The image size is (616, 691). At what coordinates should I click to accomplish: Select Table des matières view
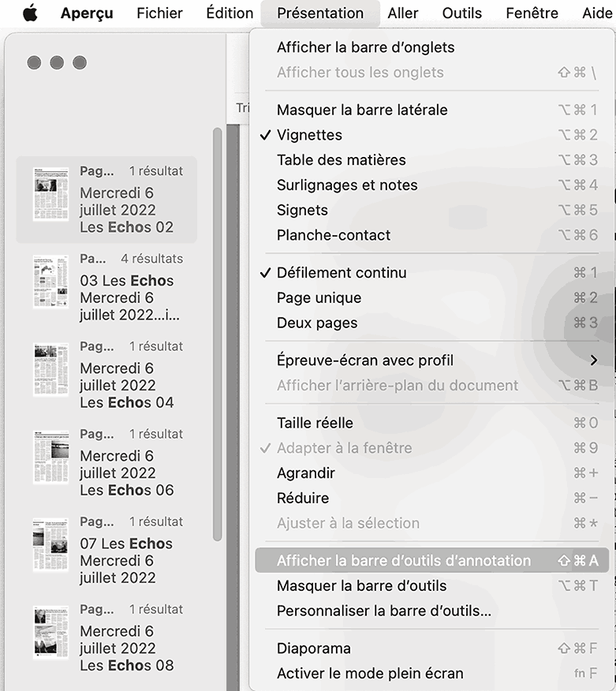pyautogui.click(x=431, y=160)
